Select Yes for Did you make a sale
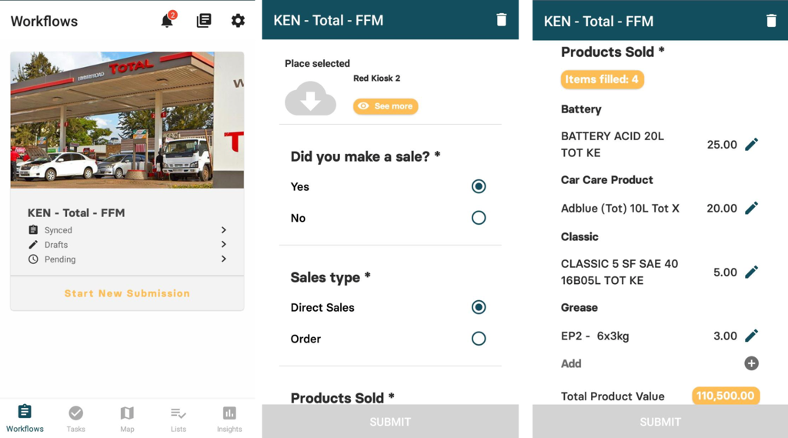 (x=478, y=186)
